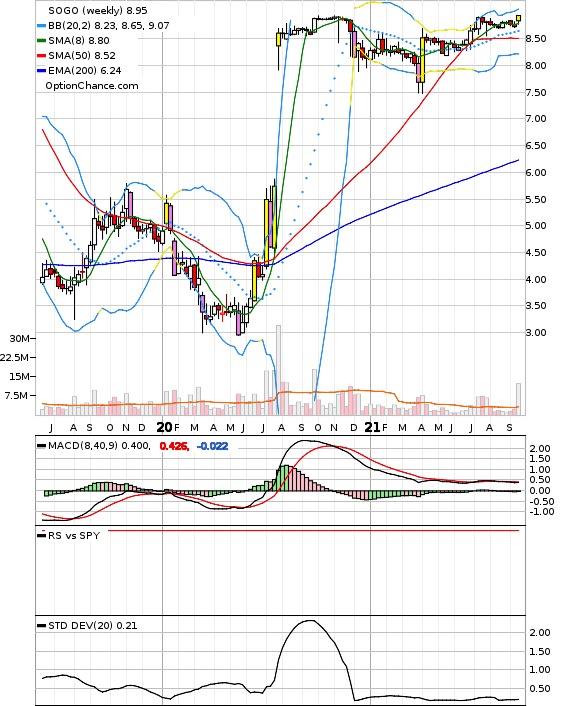Click the 6.00 price axis label
This screenshot has height=706, width=566.
(x=536, y=172)
